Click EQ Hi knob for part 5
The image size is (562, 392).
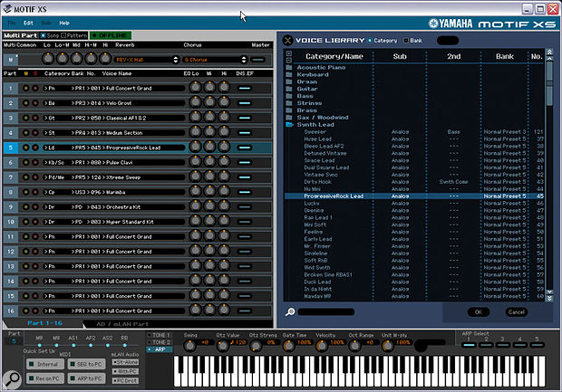click(x=224, y=148)
